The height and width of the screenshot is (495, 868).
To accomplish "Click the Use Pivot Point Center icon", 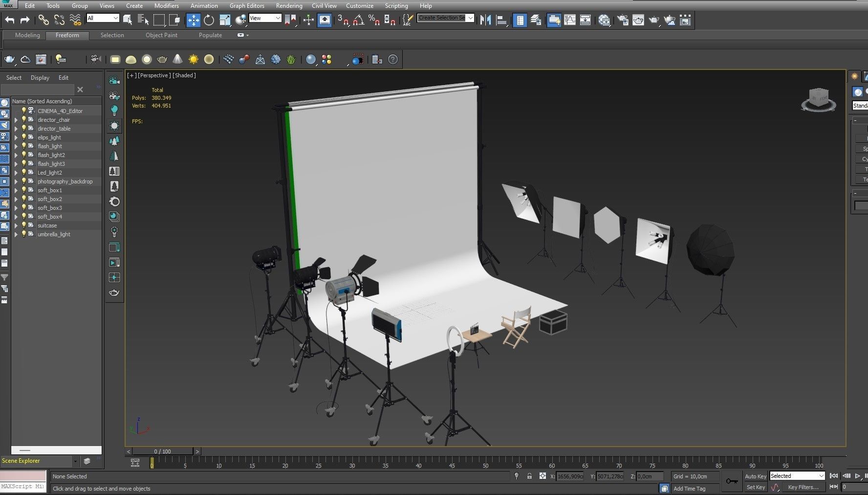I will coord(290,20).
